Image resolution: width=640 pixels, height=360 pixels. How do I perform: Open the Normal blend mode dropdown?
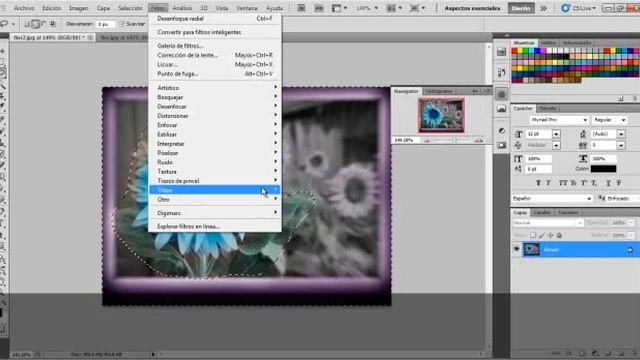point(548,223)
